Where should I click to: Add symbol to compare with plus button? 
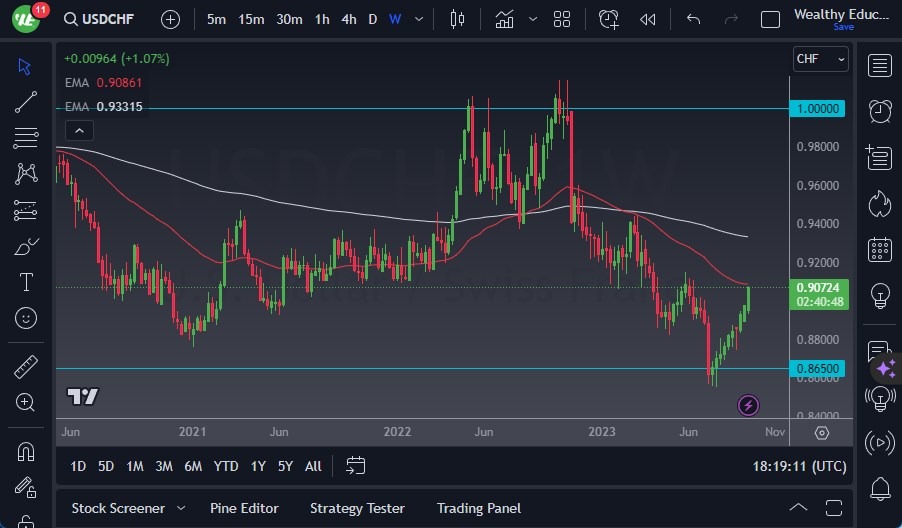(170, 20)
